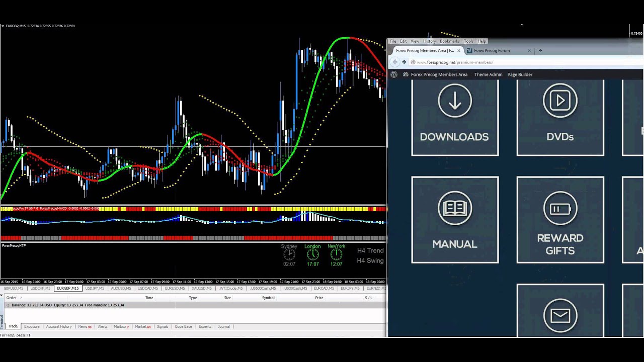Click the Symbol column header
Screen dimensions: 644x362
pos(268,298)
